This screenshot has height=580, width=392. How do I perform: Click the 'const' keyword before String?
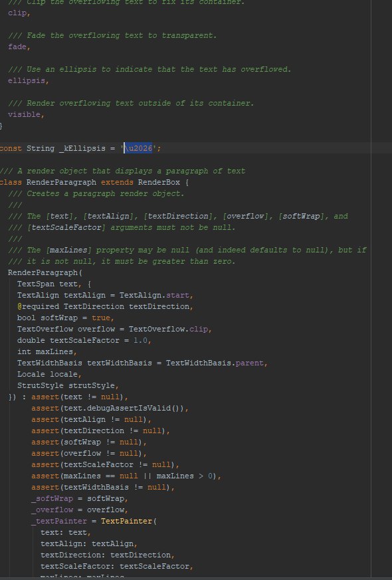11,148
